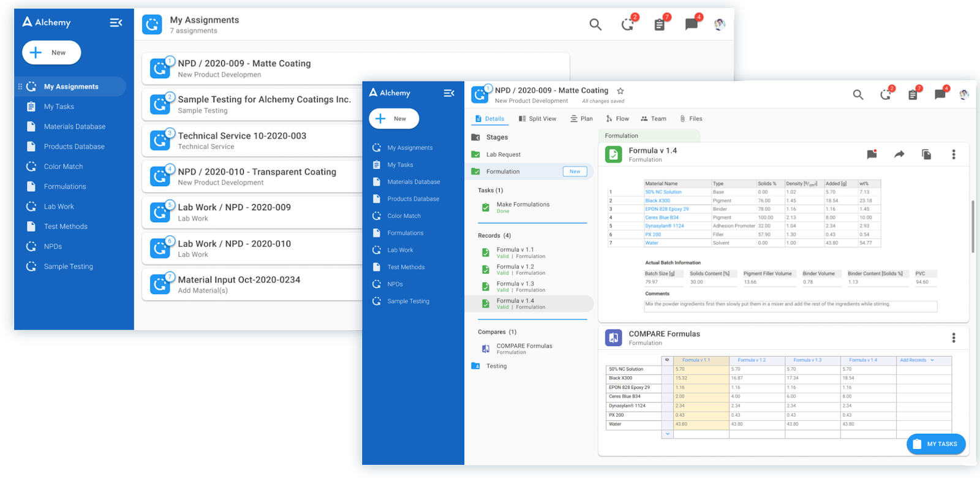
Task: Open the Dynasylan 1124 link in the Formula v 1.4 table
Action: coord(664,226)
